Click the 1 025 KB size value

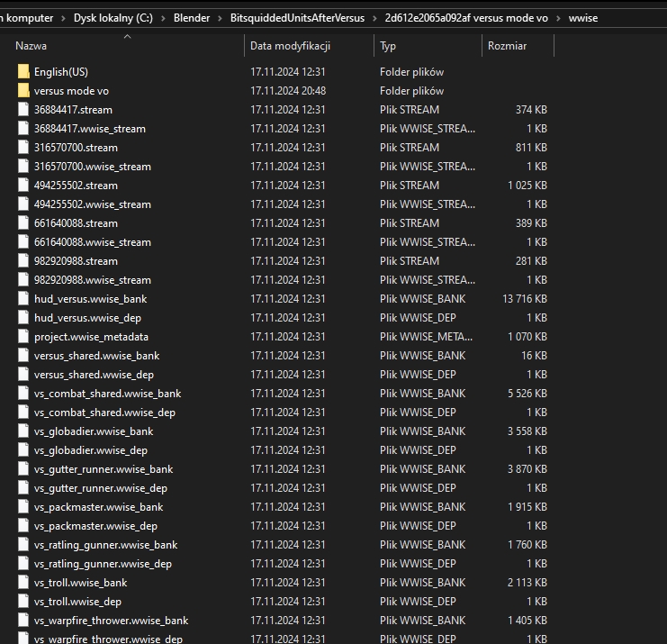pyautogui.click(x=527, y=186)
